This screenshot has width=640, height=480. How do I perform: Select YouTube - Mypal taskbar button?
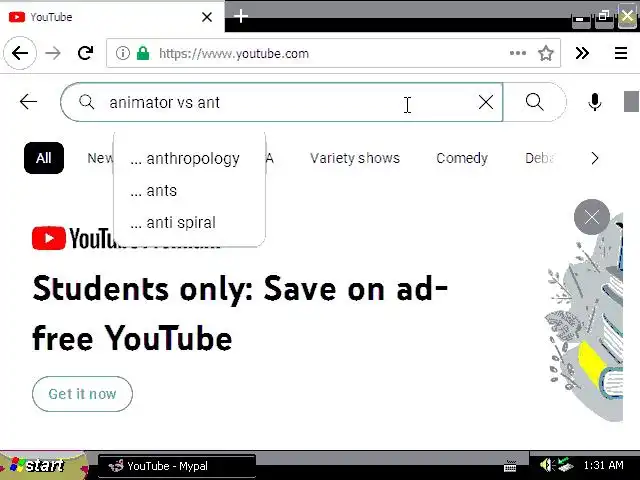pyautogui.click(x=177, y=466)
